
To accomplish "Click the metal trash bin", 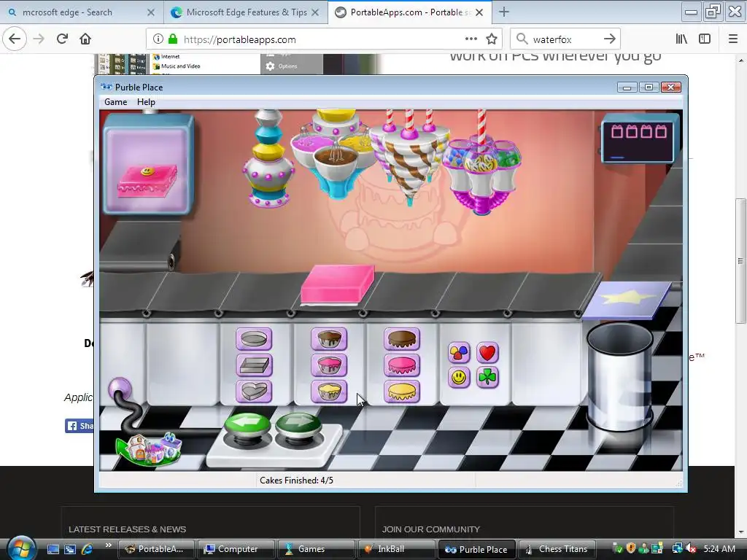I will point(619,376).
